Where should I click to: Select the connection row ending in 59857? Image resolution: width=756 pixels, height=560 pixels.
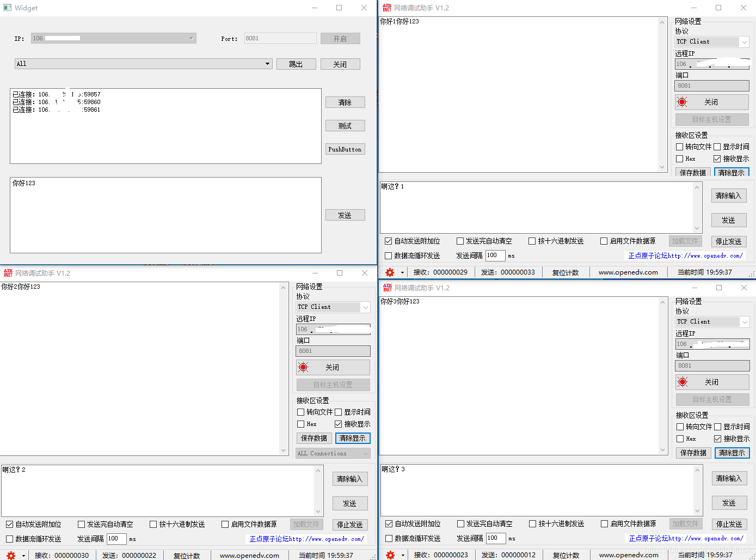point(57,94)
